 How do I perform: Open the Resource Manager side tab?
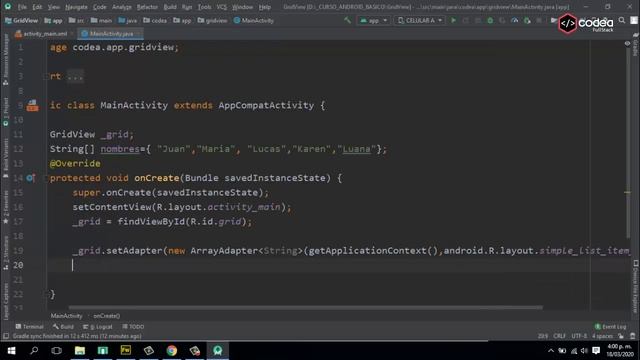pyautogui.click(x=6, y=60)
